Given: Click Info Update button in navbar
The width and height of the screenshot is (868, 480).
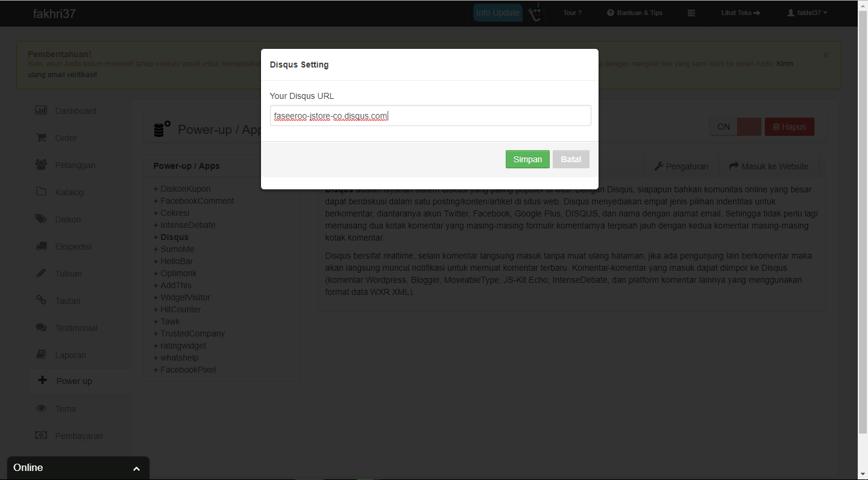Looking at the screenshot, I should (x=497, y=13).
